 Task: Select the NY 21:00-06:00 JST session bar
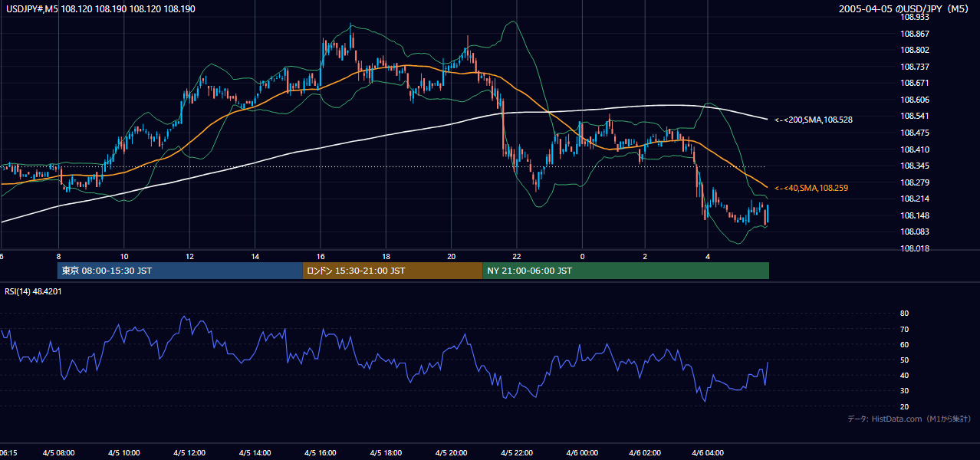pos(626,271)
